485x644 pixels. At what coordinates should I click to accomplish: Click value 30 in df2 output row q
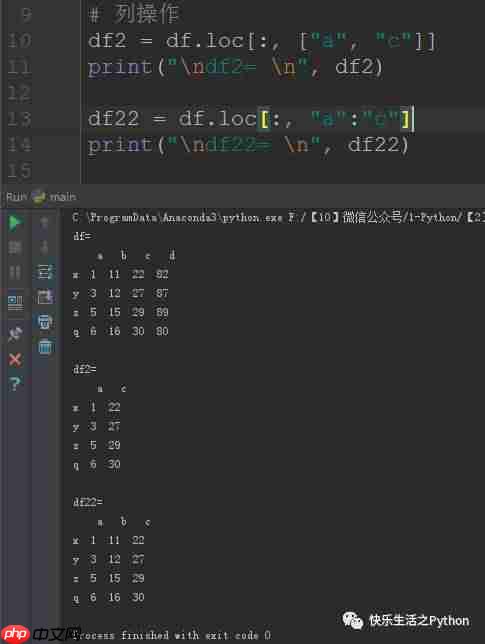[114, 465]
